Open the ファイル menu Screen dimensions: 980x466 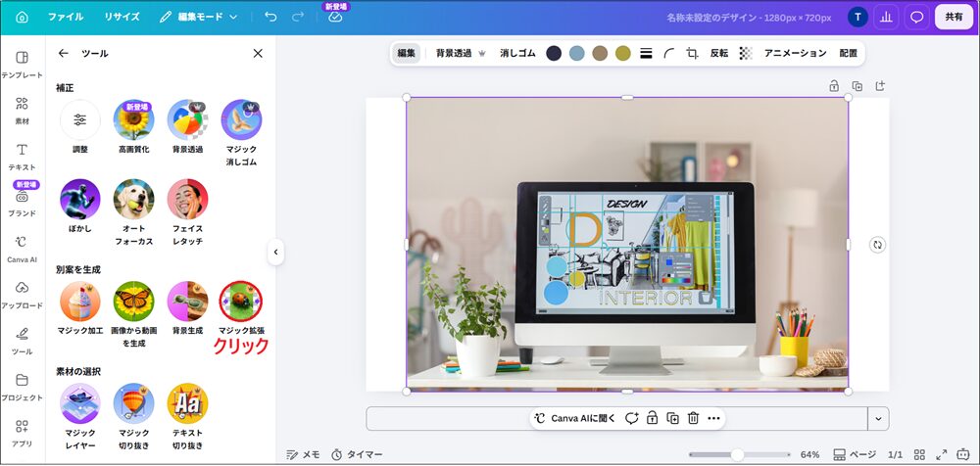(x=66, y=17)
